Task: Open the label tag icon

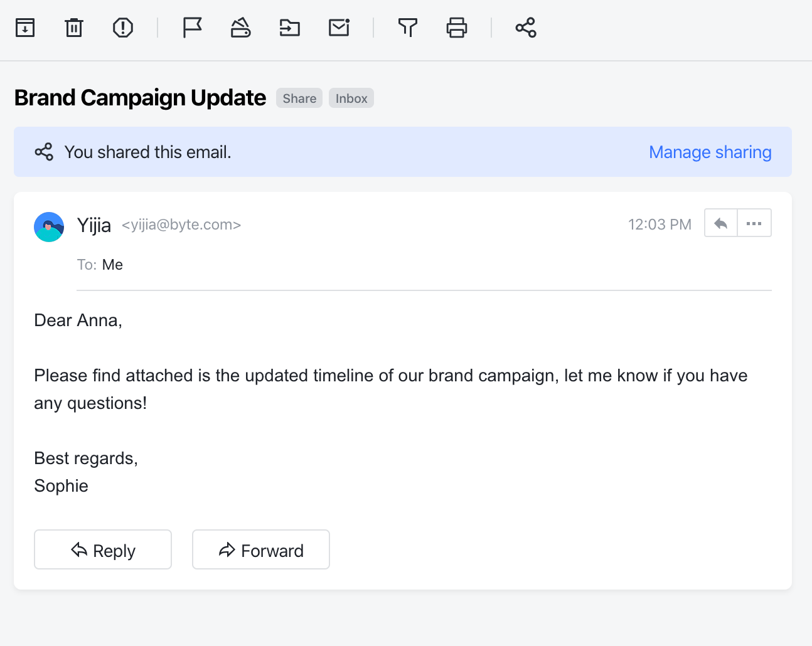Action: pos(241,28)
